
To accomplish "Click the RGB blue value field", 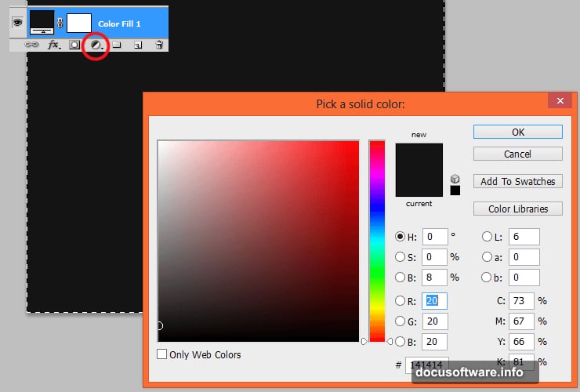I will point(435,342).
